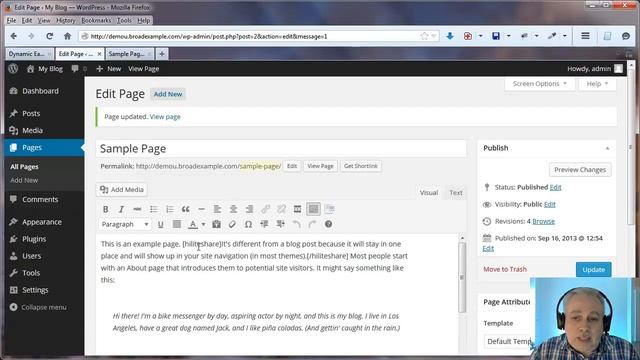Insert Read More tag

(x=298, y=209)
